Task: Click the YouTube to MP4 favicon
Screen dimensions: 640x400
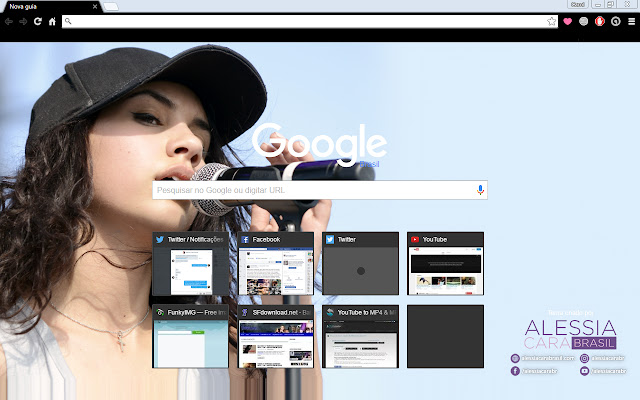Action: tap(330, 313)
